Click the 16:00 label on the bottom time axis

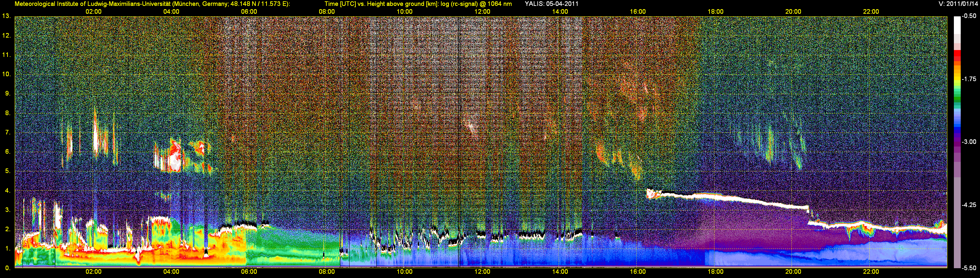[x=638, y=271]
